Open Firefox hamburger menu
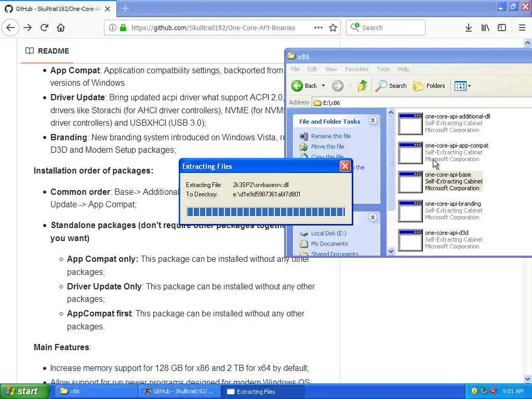 click(522, 28)
